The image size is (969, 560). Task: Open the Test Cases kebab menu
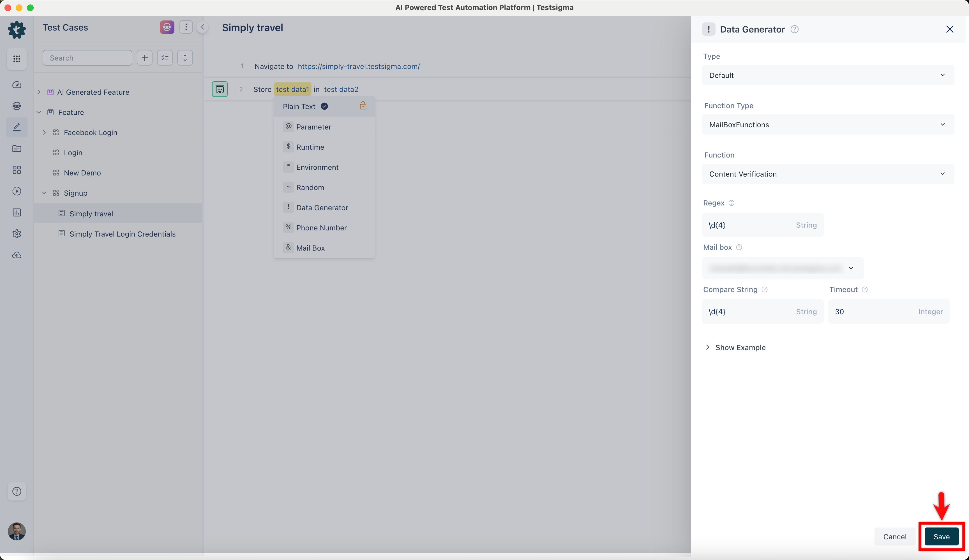(186, 27)
